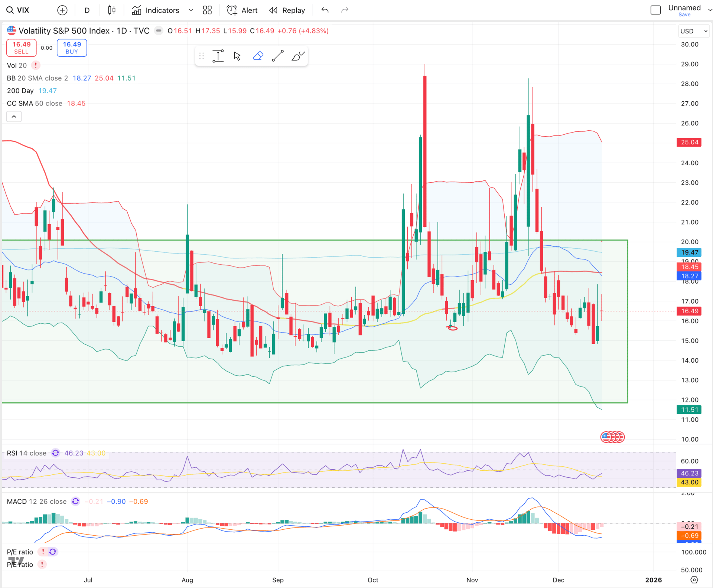The height and width of the screenshot is (588, 713).
Task: Toggle the MACD indicator refresh icon
Action: click(x=75, y=502)
